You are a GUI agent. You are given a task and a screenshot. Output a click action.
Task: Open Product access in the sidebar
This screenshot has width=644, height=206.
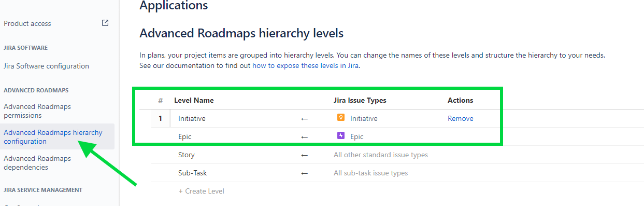[27, 23]
